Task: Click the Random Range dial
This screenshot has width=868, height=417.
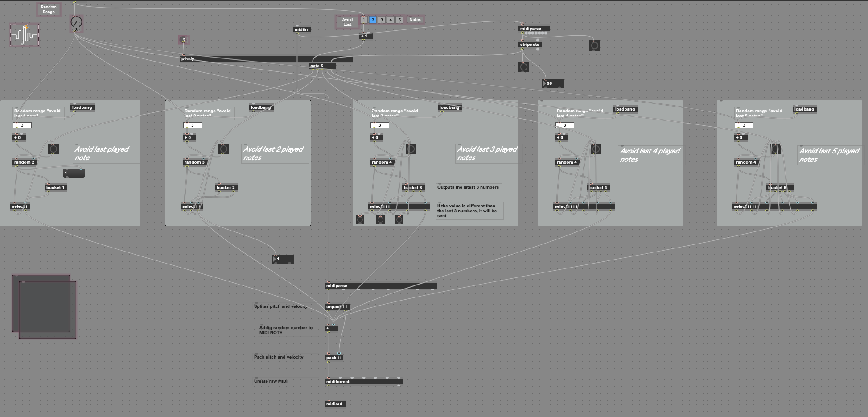Action: click(76, 24)
